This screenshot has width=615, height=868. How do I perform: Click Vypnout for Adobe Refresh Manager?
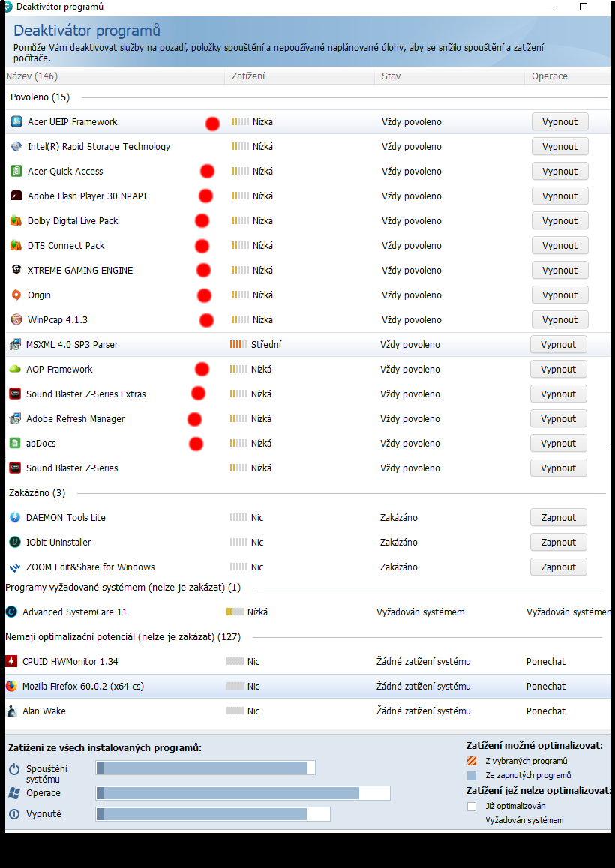pos(558,418)
